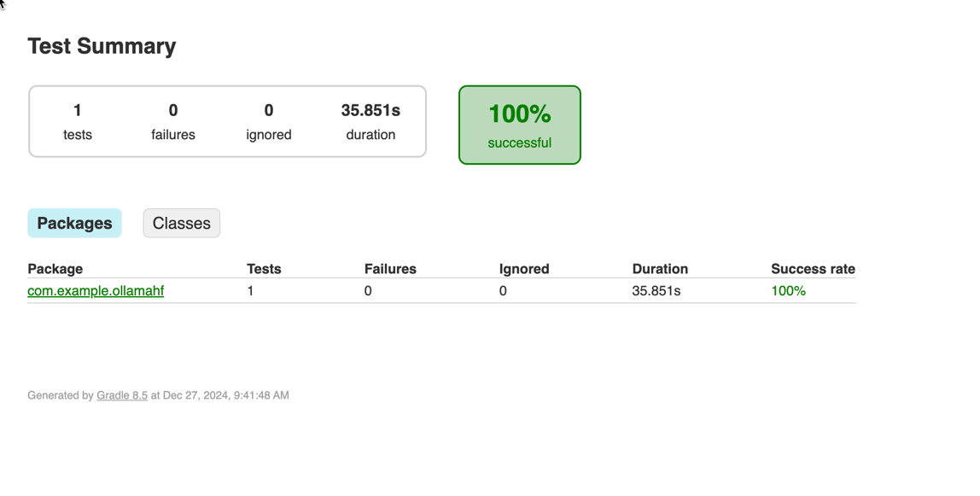Click the generated timestamp footer text
Screen dimensions: 980x496
tap(158, 394)
